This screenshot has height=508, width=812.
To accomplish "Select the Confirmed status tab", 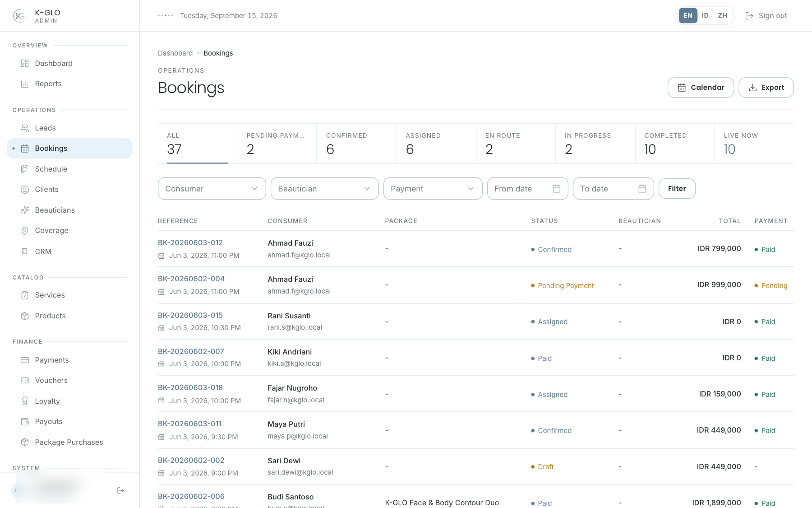I will [356, 144].
